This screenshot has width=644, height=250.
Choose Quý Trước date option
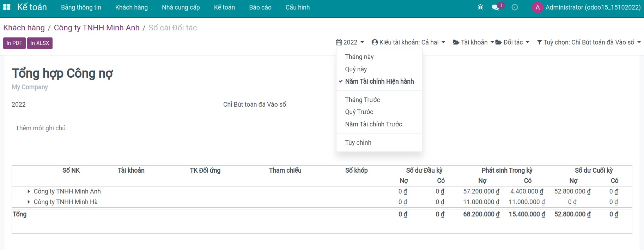coord(359,112)
